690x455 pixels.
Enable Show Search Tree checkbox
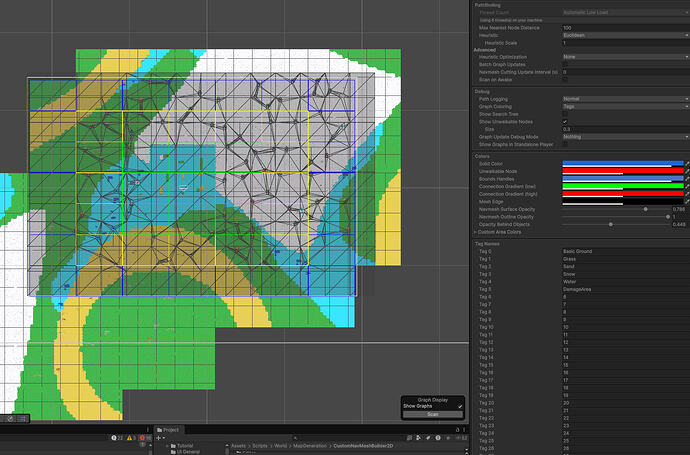(565, 114)
